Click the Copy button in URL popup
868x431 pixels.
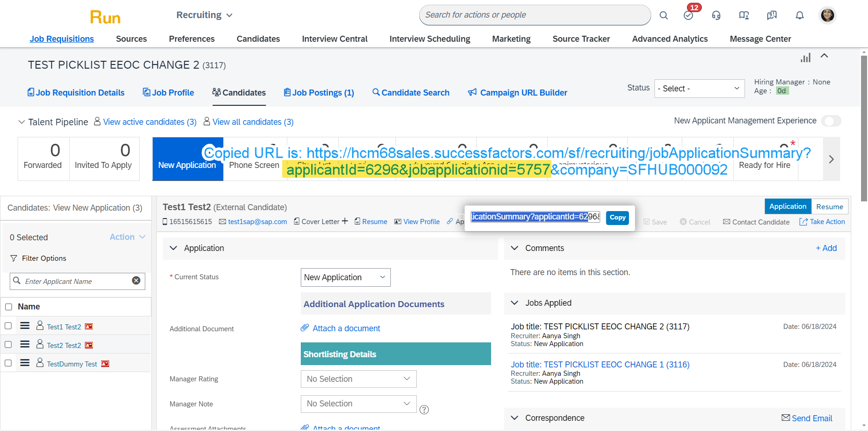click(617, 217)
